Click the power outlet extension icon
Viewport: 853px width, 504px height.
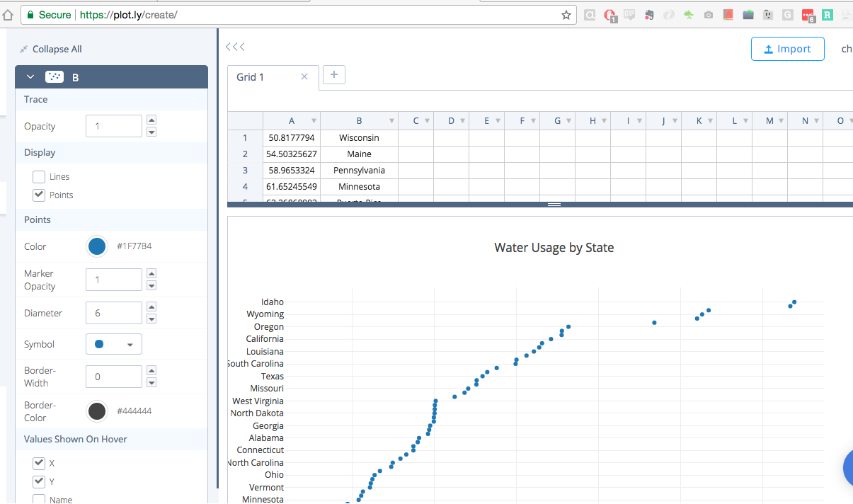click(768, 14)
